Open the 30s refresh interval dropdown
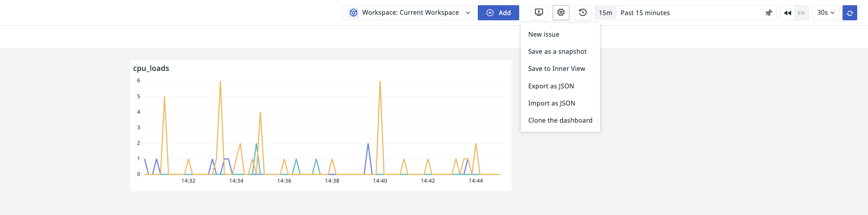This screenshot has height=215, width=868. [826, 13]
